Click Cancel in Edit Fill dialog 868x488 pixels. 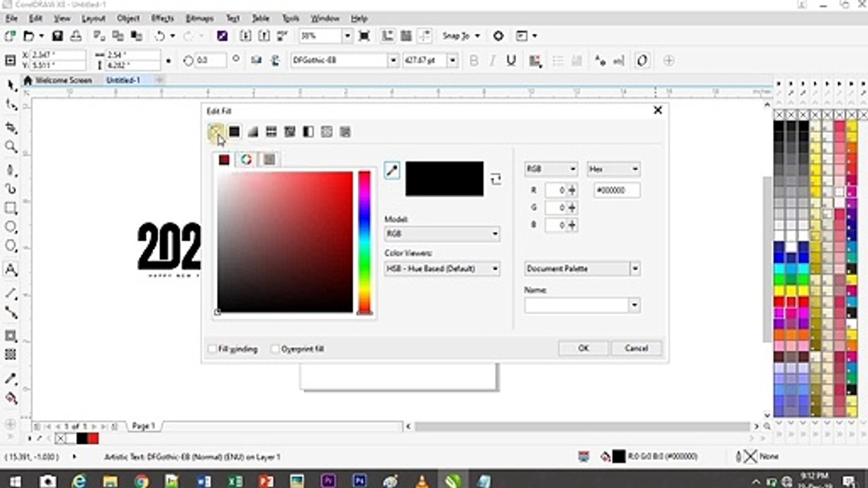[636, 348]
